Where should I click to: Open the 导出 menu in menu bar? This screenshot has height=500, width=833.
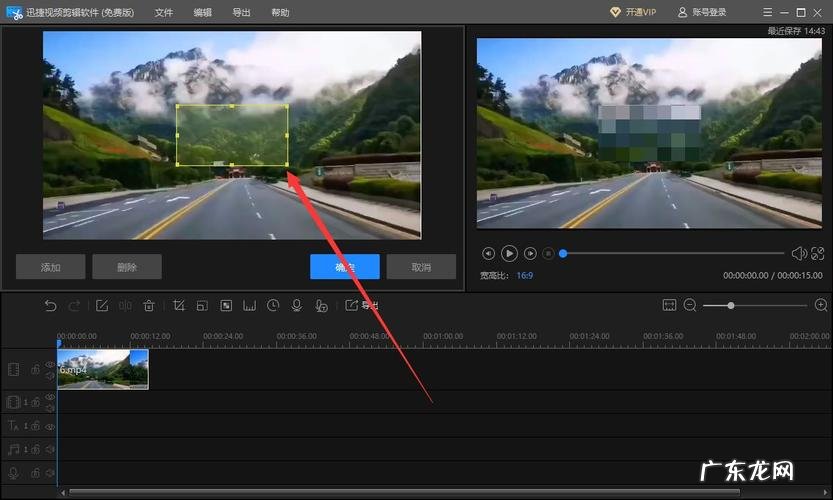241,13
